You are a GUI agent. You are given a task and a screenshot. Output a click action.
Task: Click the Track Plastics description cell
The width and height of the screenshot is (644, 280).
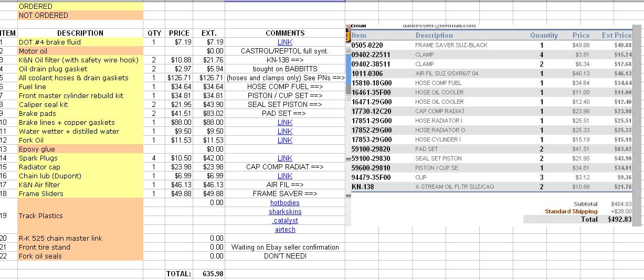tap(80, 216)
